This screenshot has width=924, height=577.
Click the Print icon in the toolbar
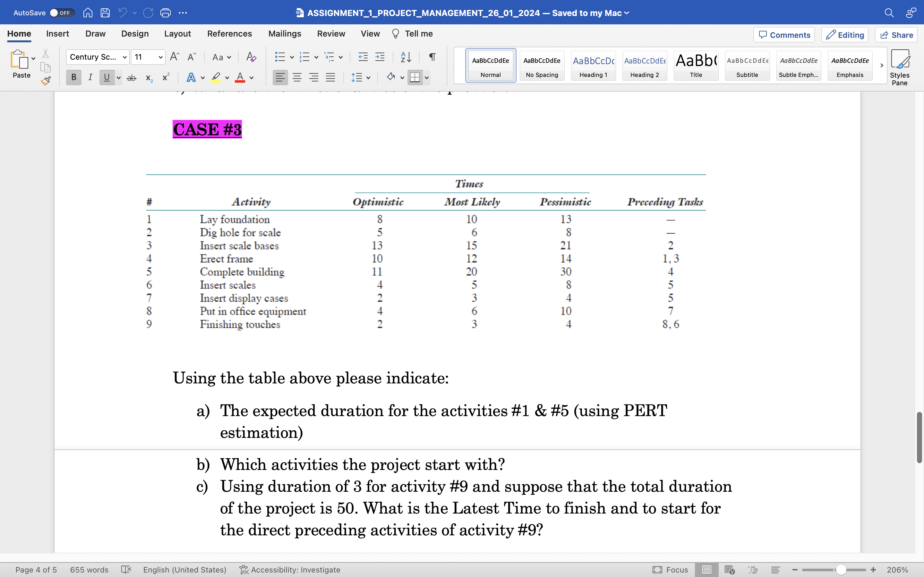[x=166, y=13]
